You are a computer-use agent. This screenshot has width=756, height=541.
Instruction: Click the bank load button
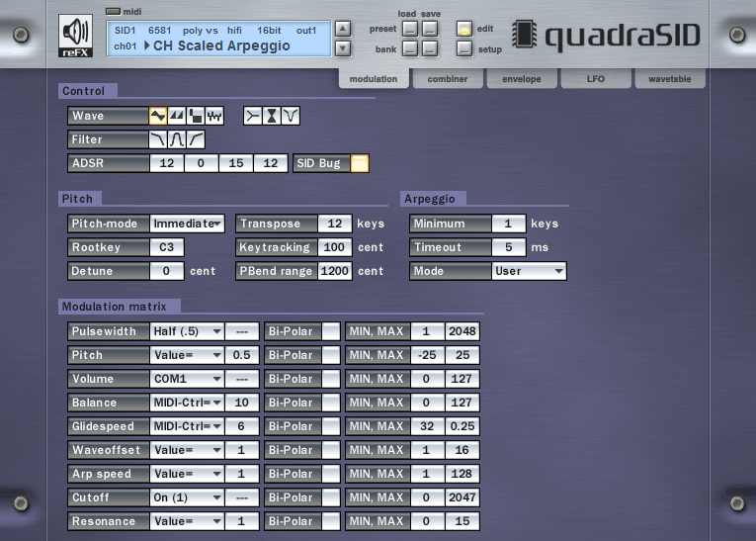410,48
